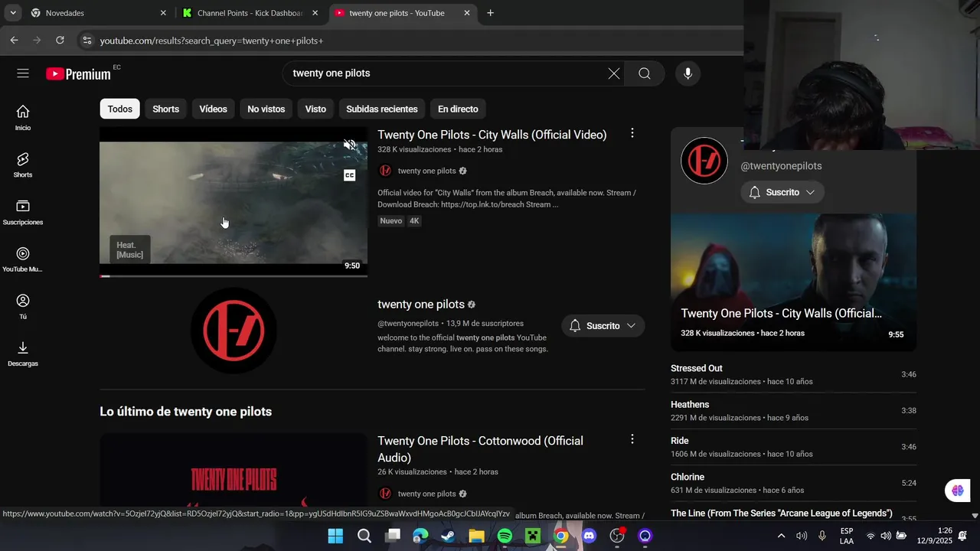The image size is (980, 551).
Task: Go back in browser history
Action: (14, 40)
